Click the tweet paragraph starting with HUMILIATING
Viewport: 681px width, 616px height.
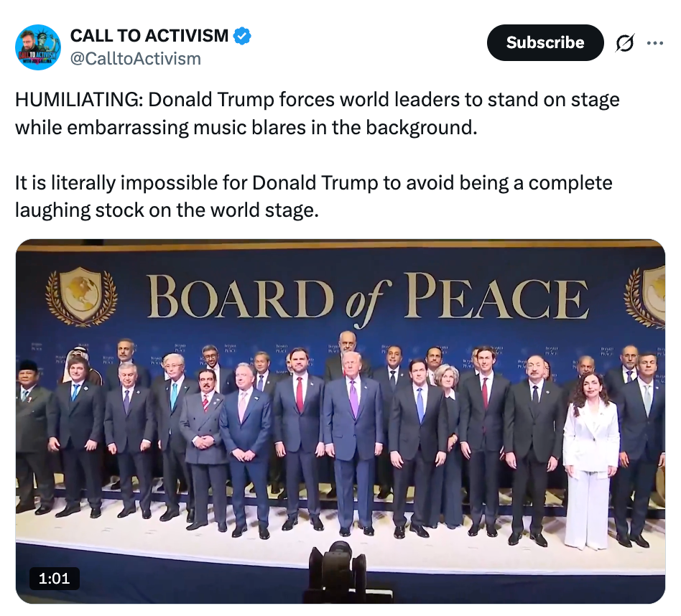317,113
